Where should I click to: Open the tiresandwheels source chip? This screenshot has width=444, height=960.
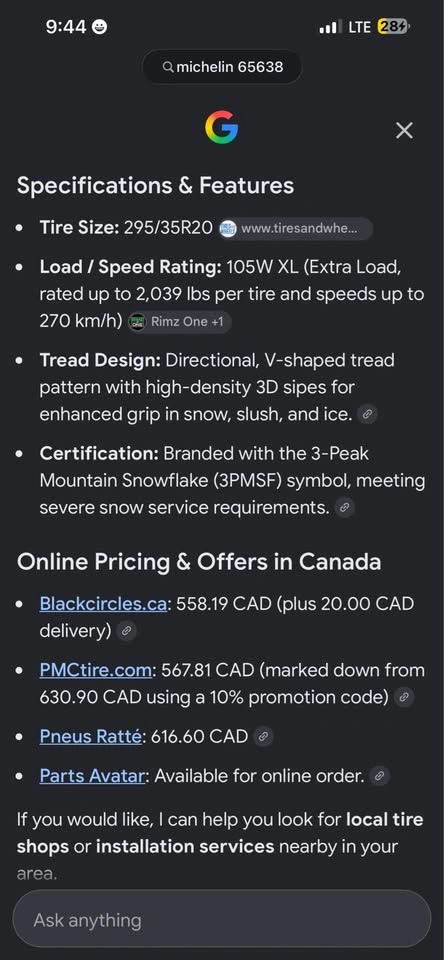[x=295, y=229]
